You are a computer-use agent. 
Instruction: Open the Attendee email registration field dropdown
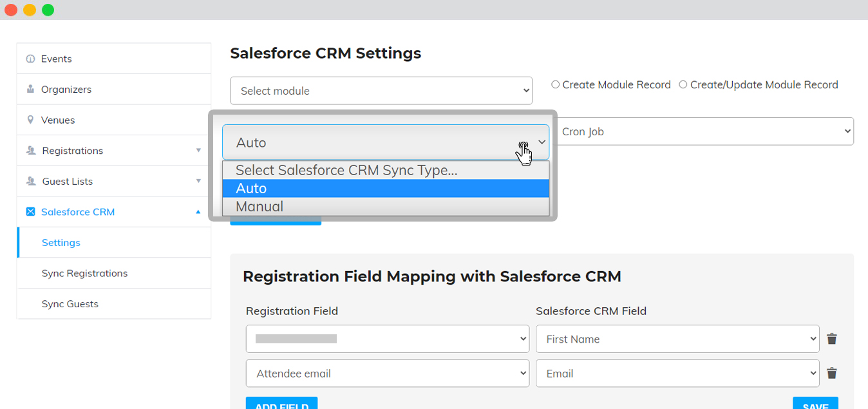pos(388,373)
